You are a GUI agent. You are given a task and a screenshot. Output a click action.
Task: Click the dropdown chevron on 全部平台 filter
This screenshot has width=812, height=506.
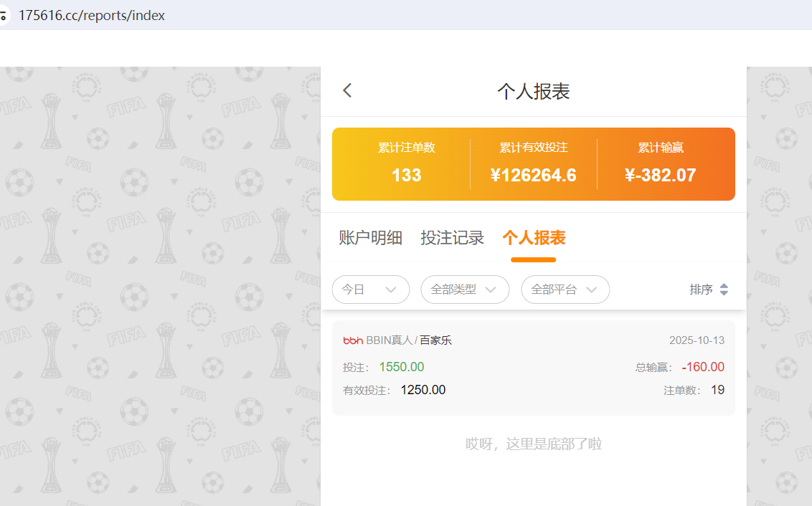[x=593, y=289]
